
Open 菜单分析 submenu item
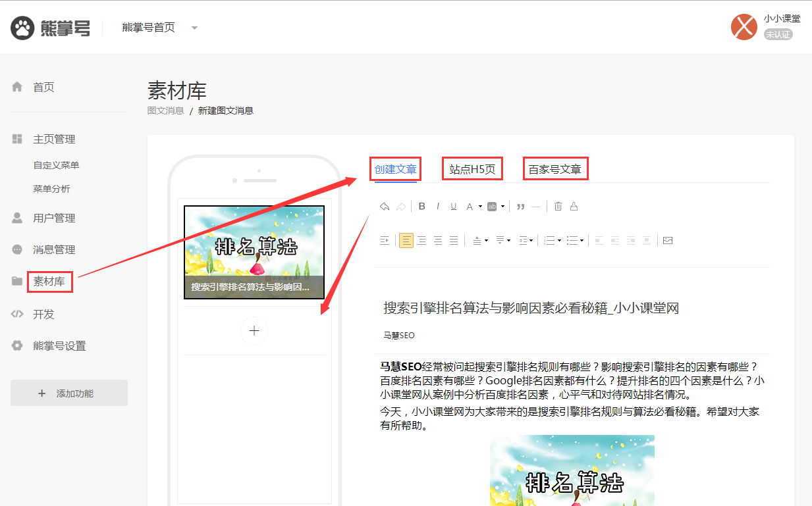(51, 189)
